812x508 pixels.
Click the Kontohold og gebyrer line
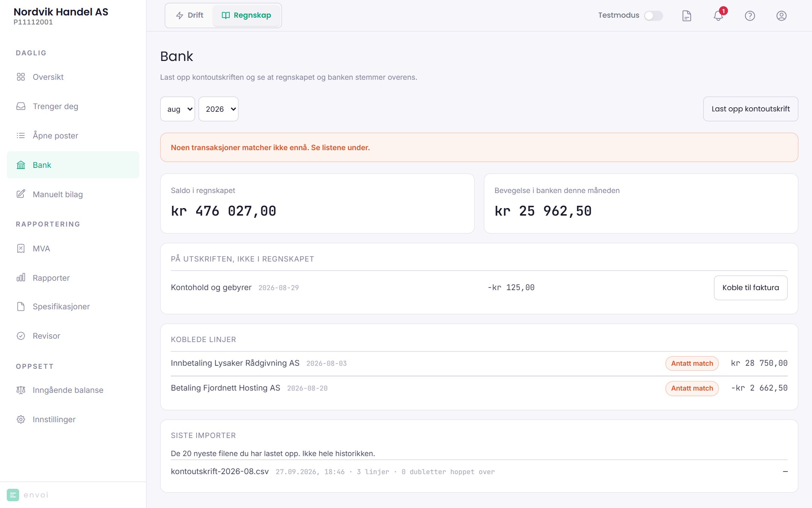pos(479,288)
